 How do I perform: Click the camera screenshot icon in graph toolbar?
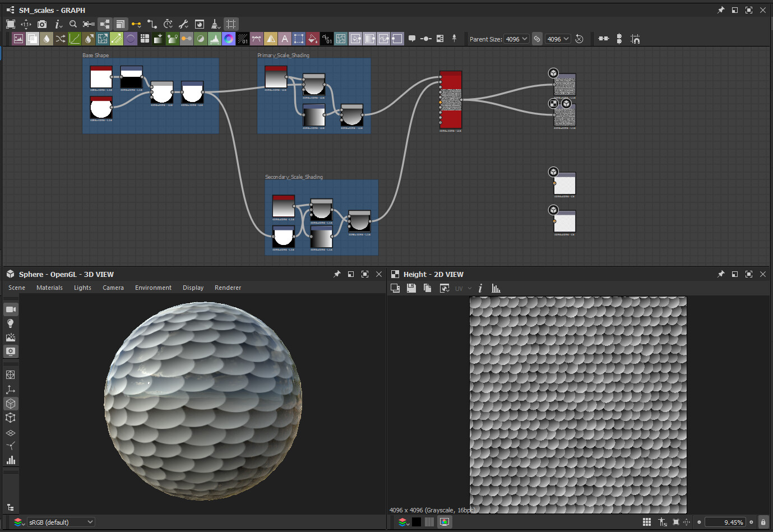click(x=42, y=24)
